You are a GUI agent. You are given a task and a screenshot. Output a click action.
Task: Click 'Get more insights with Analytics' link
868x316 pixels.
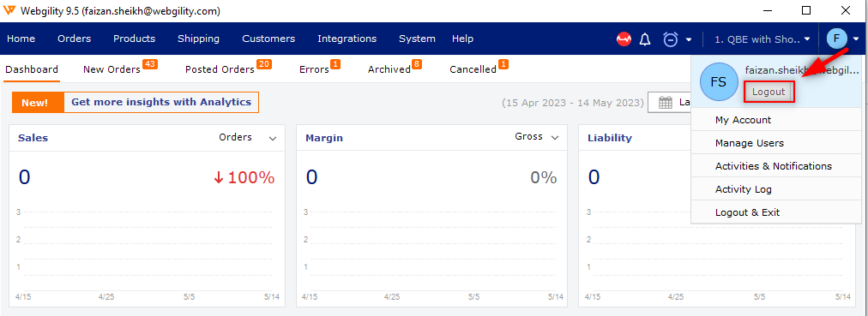pos(161,102)
